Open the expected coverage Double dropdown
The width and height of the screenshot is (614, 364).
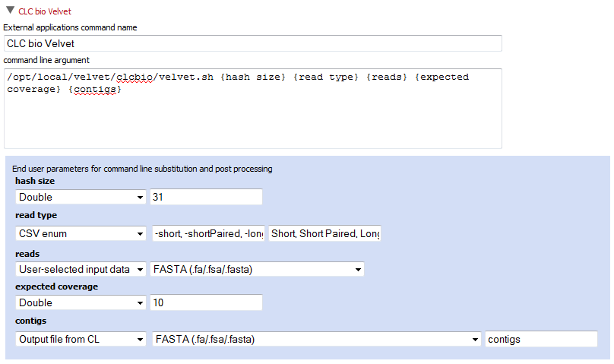[81, 302]
